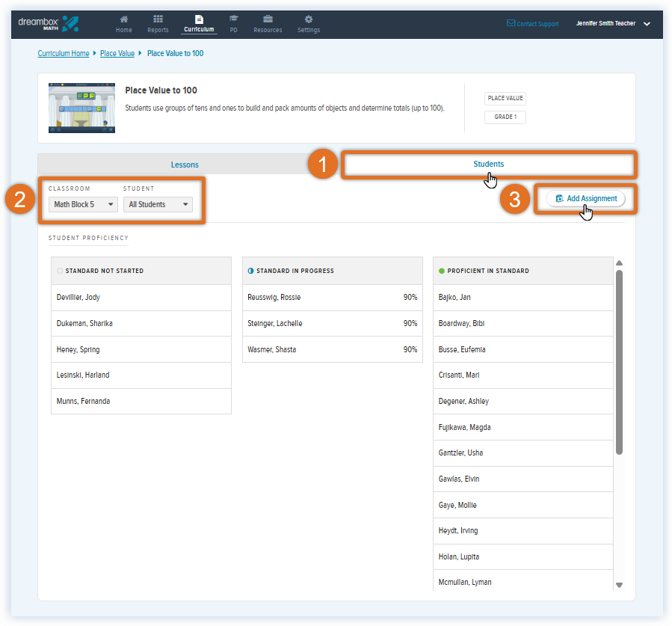Select student Holan, Lupita
Viewport: 672px width, 626px height.
[x=523, y=557]
